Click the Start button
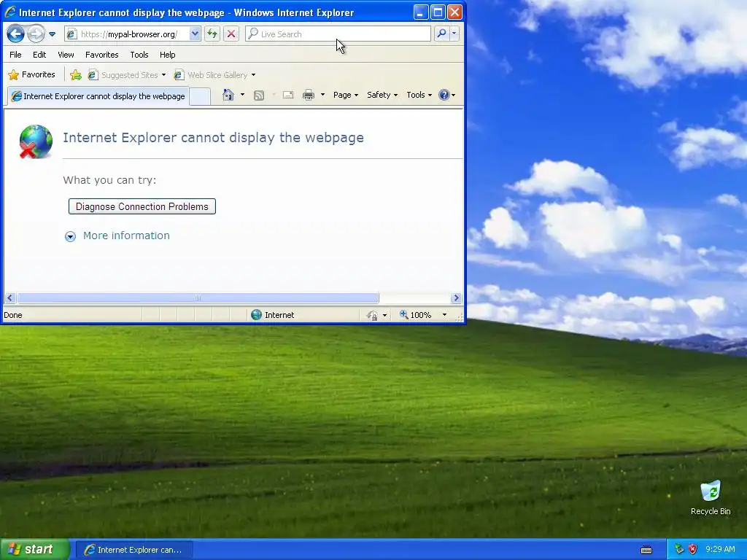This screenshot has height=560, width=747. 35,550
